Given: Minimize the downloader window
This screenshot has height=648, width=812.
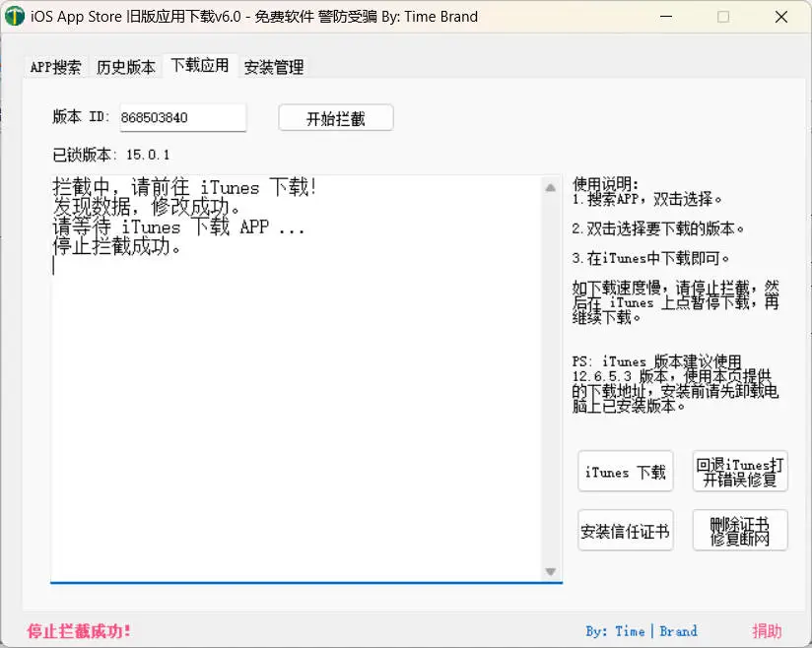Looking at the screenshot, I should [666, 17].
